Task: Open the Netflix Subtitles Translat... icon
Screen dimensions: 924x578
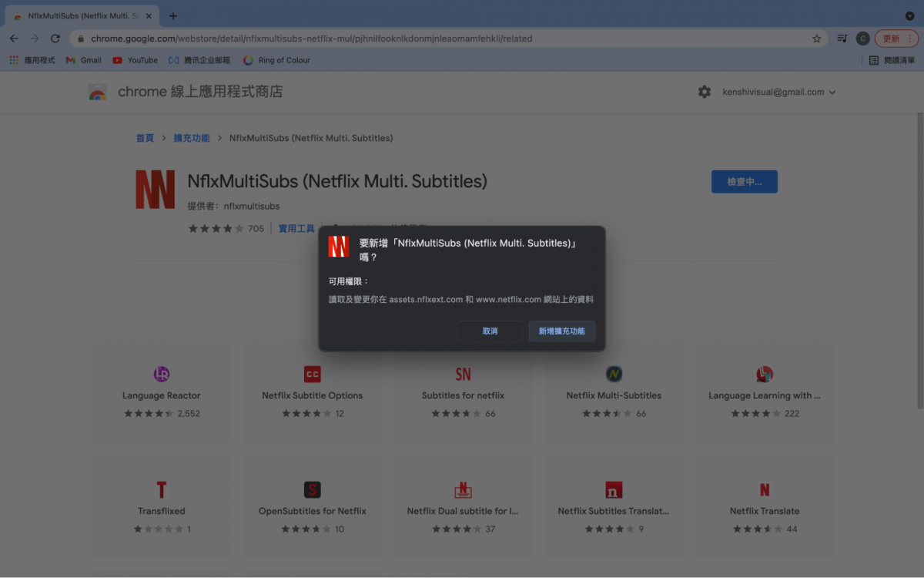Action: (x=614, y=490)
